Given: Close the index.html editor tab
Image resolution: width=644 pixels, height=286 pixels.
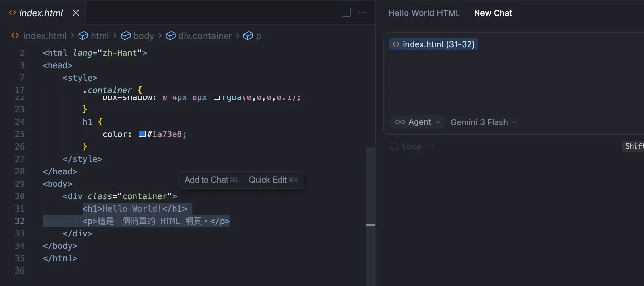Looking at the screenshot, I should [76, 13].
